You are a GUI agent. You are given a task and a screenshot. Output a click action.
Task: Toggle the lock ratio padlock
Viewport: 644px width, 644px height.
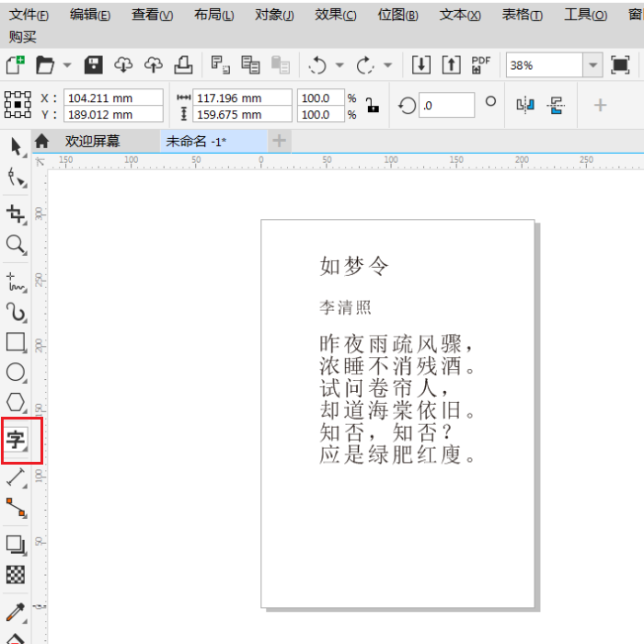pos(373,105)
